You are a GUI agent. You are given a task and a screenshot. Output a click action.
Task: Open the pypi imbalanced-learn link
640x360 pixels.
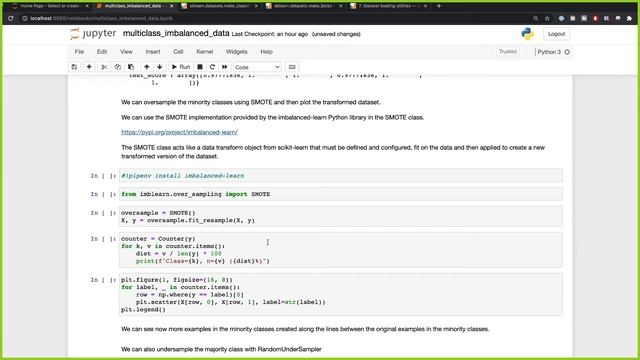coord(179,132)
